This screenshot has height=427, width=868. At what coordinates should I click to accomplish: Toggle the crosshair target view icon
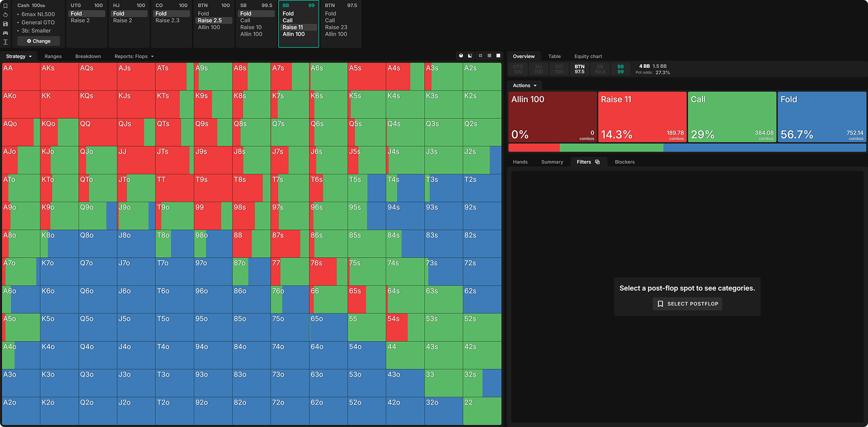tap(480, 56)
